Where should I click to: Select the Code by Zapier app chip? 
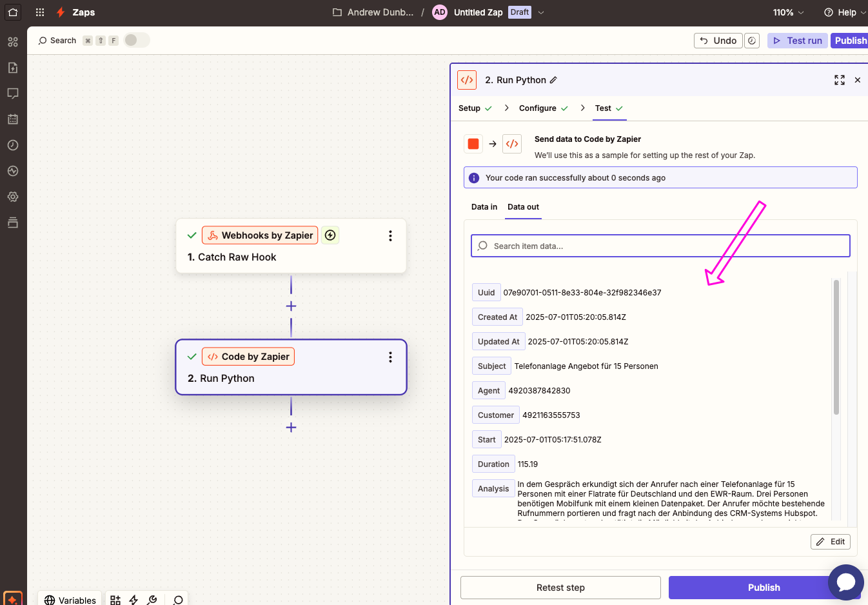248,357
